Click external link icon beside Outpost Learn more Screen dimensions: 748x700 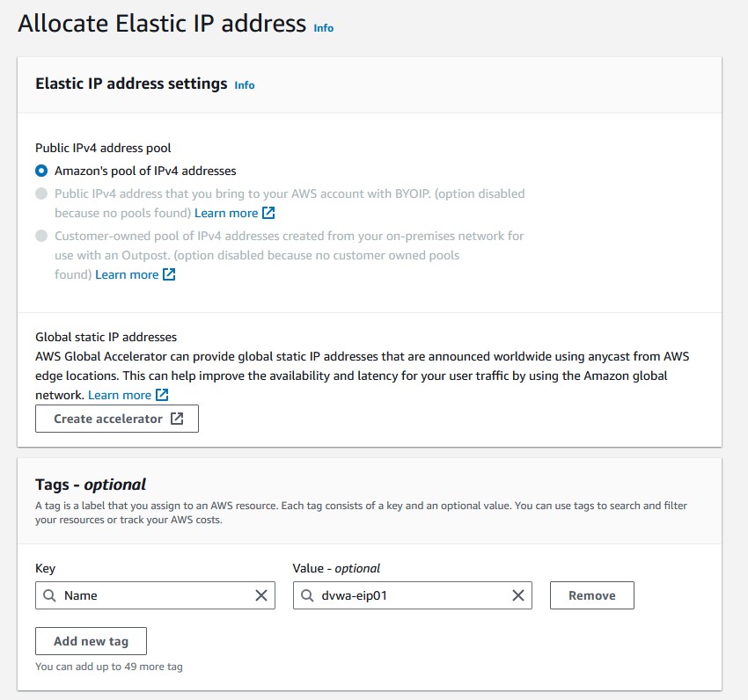[169, 274]
